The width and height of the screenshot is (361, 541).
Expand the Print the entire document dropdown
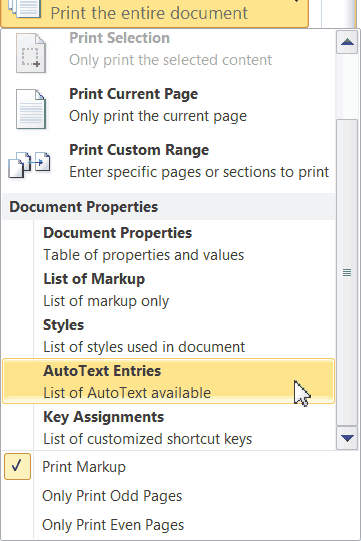tap(154, 13)
